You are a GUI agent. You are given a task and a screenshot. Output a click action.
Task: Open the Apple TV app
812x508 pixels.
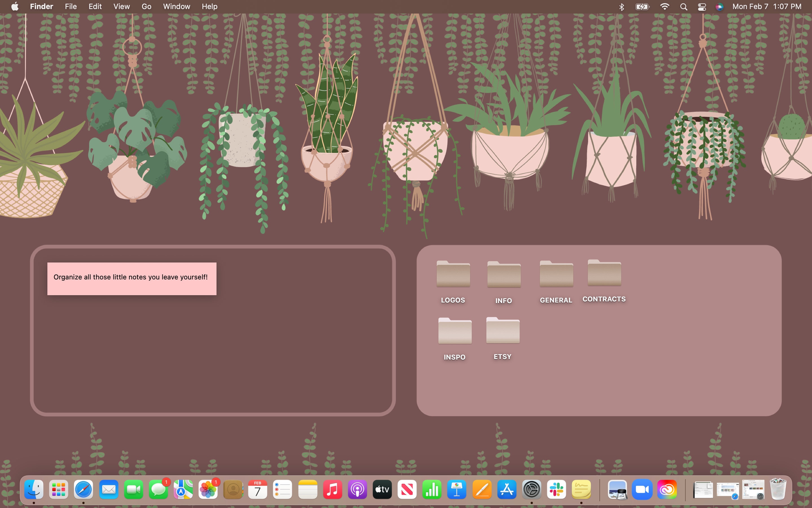(x=382, y=490)
